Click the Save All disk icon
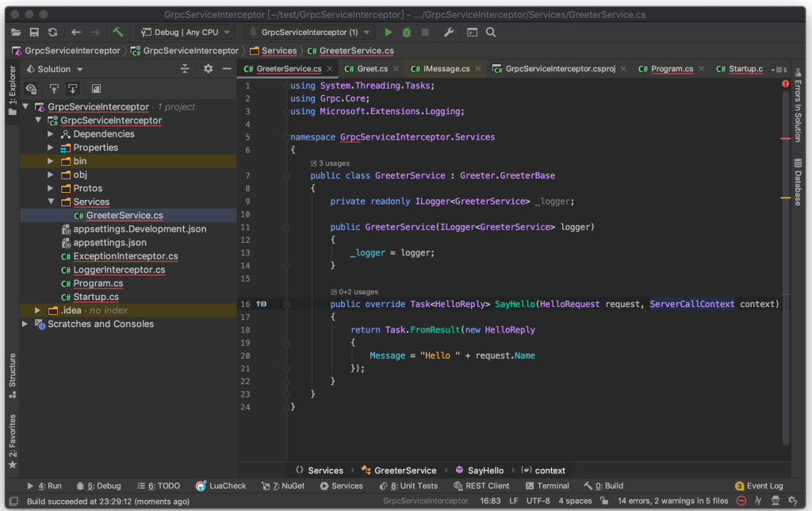Image resolution: width=812 pixels, height=511 pixels. pos(34,32)
